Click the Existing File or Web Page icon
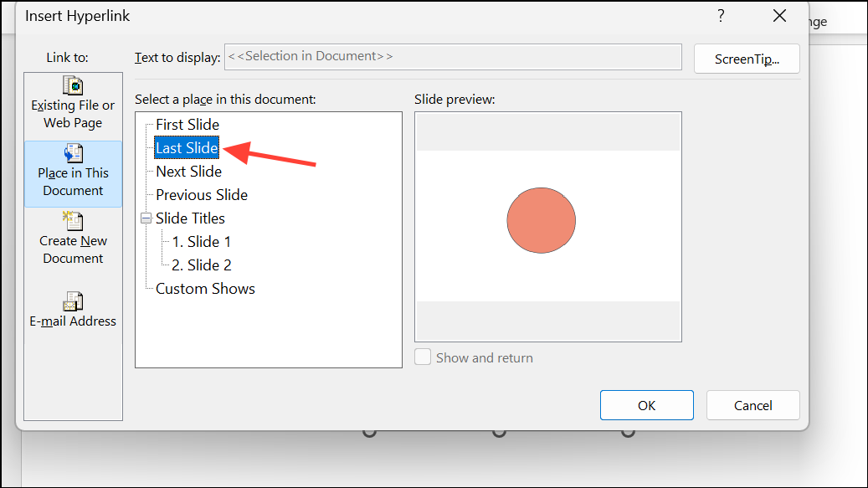The image size is (868, 488). coord(73,85)
